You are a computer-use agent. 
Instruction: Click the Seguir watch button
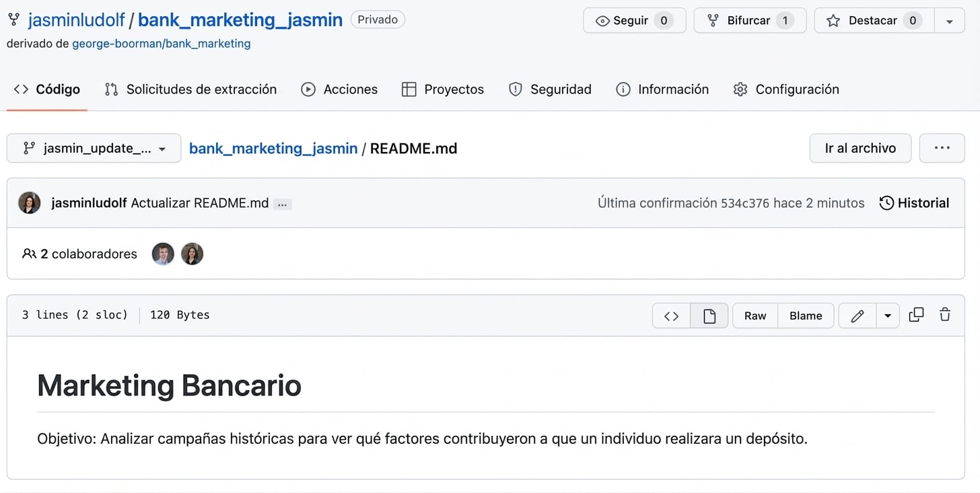pos(634,20)
